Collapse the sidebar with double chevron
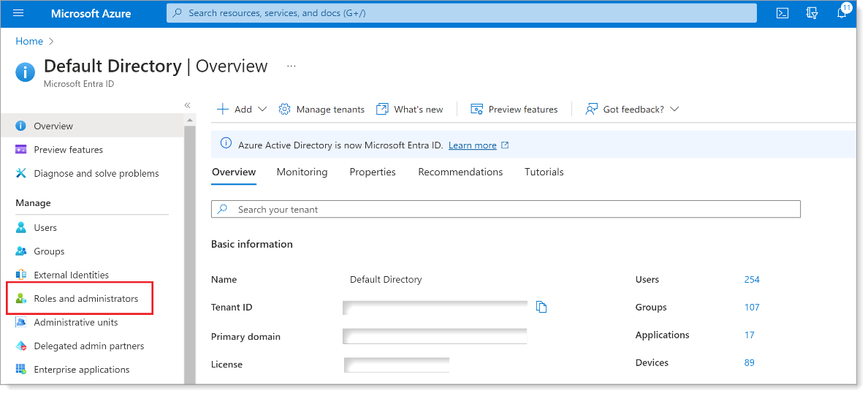The width and height of the screenshot is (868, 396). point(187,105)
